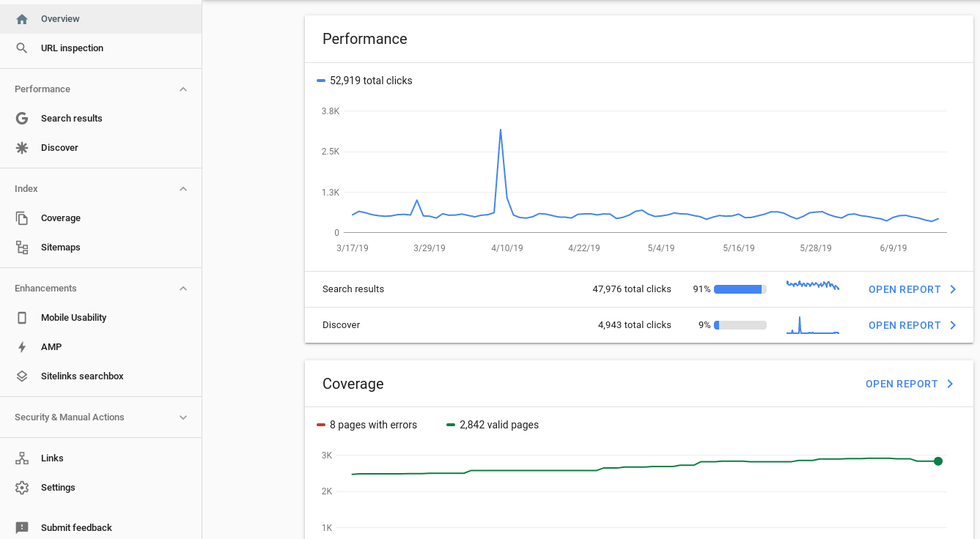Open the Coverage report
Image resolution: width=980 pixels, height=539 pixels.
tap(909, 384)
